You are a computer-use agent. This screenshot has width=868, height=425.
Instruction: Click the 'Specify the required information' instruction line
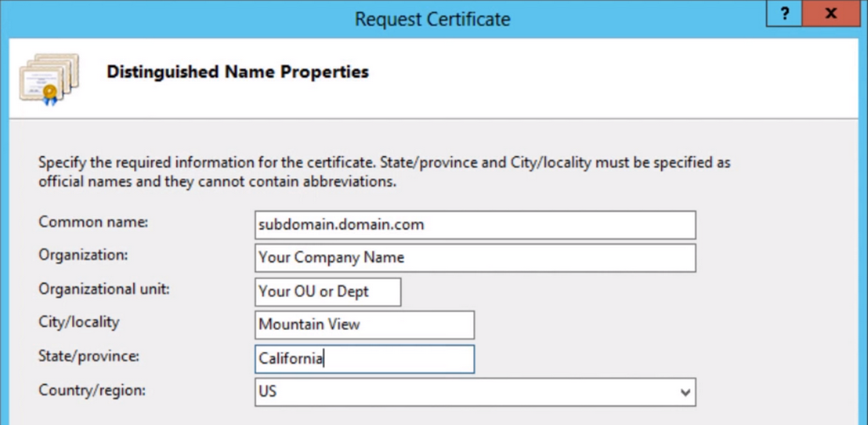(385, 161)
